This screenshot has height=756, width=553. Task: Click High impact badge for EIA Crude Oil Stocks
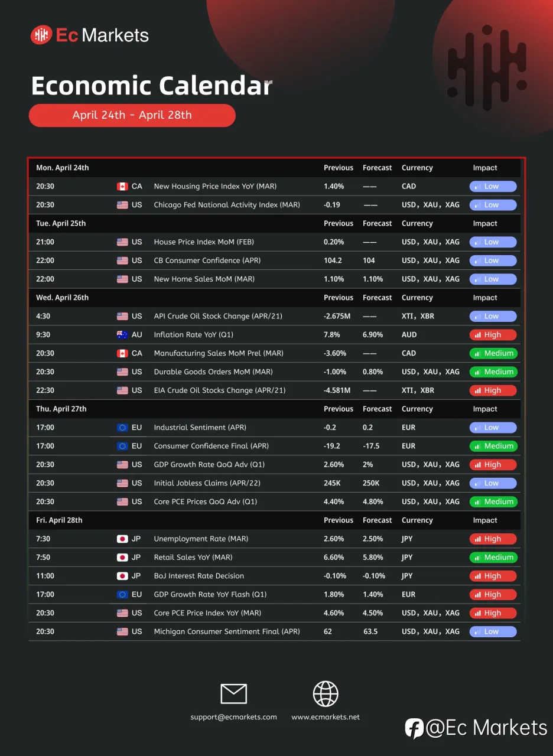(x=493, y=390)
